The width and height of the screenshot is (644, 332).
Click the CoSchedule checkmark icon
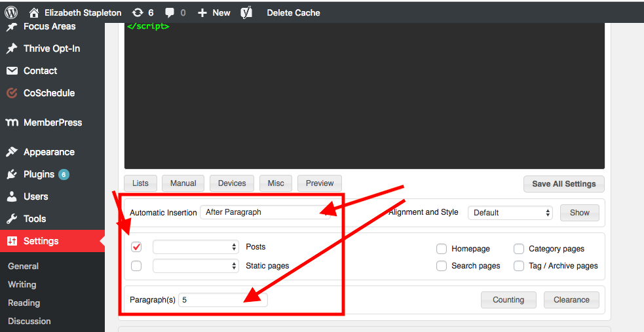(x=12, y=93)
